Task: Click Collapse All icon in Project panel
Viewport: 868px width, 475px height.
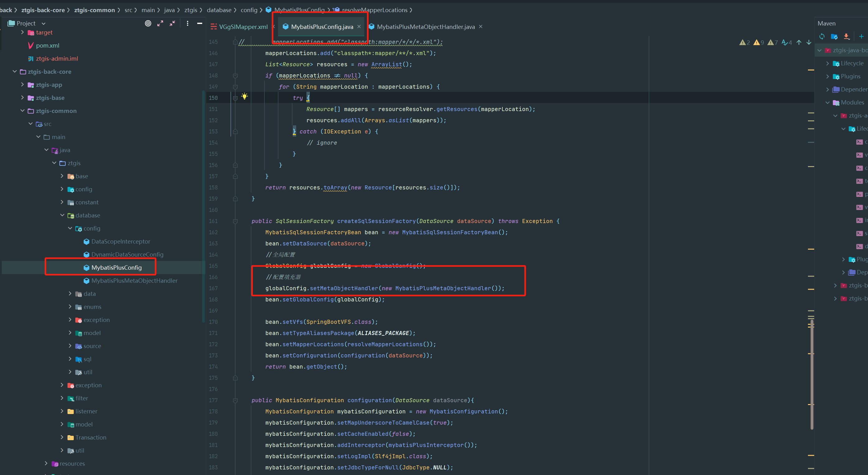Action: pyautogui.click(x=172, y=23)
